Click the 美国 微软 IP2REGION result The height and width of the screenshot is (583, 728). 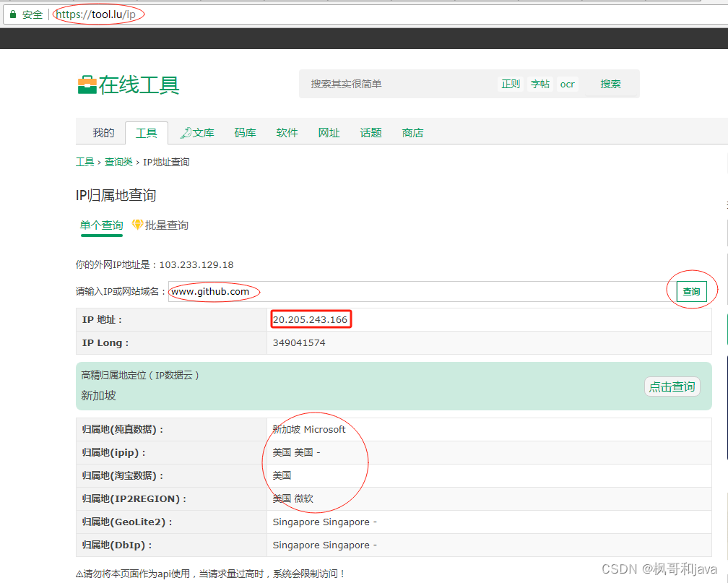click(293, 498)
